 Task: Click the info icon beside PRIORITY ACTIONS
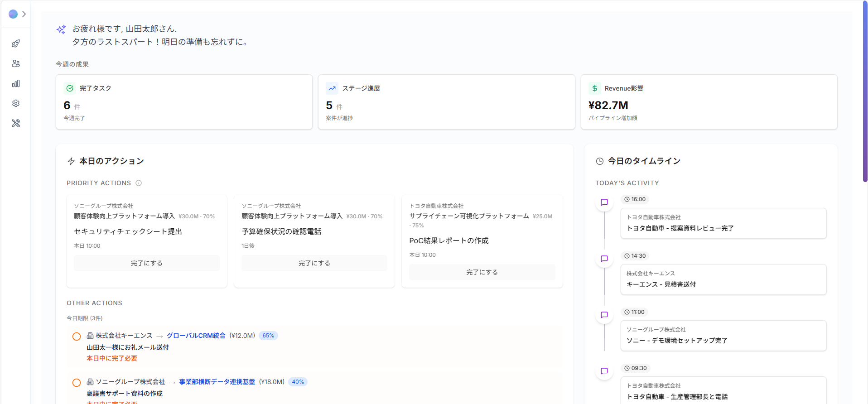[139, 183]
